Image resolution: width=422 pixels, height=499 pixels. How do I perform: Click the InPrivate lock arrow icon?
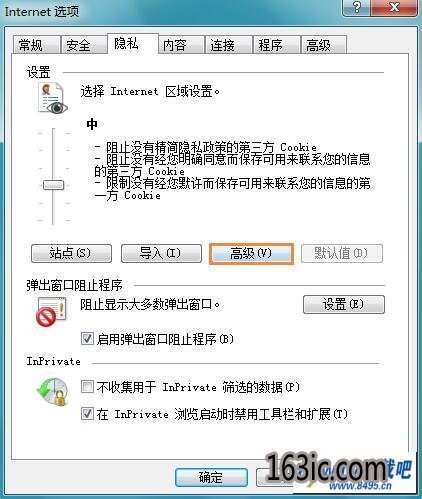[x=53, y=392]
